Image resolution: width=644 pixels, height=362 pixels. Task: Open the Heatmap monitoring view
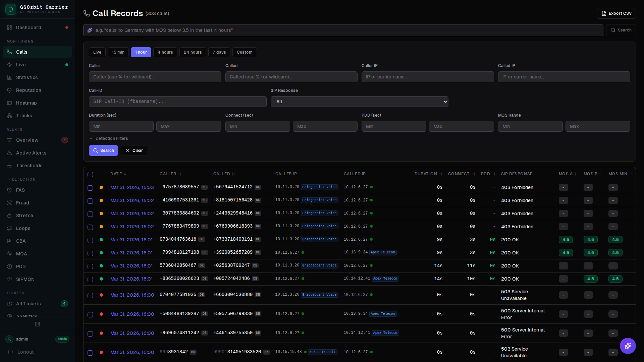click(x=26, y=103)
